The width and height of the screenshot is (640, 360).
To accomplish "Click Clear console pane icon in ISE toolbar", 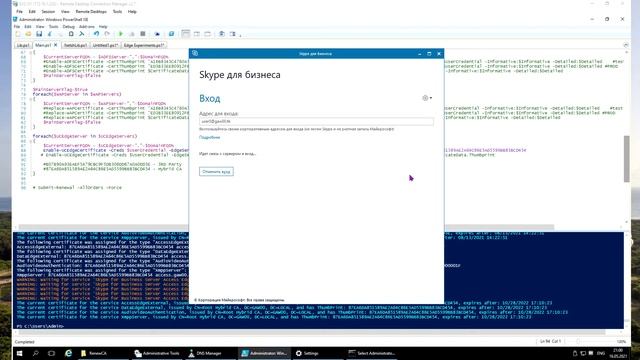I will [x=82, y=34].
